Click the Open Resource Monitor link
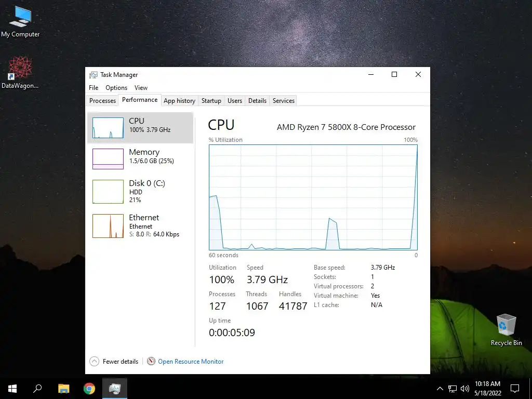 tap(191, 362)
